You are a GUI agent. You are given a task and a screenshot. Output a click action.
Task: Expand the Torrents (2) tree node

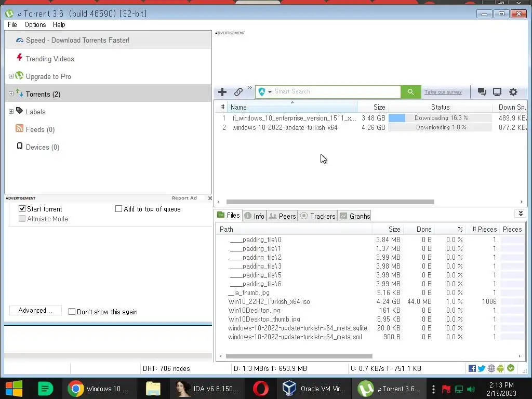[x=11, y=94]
